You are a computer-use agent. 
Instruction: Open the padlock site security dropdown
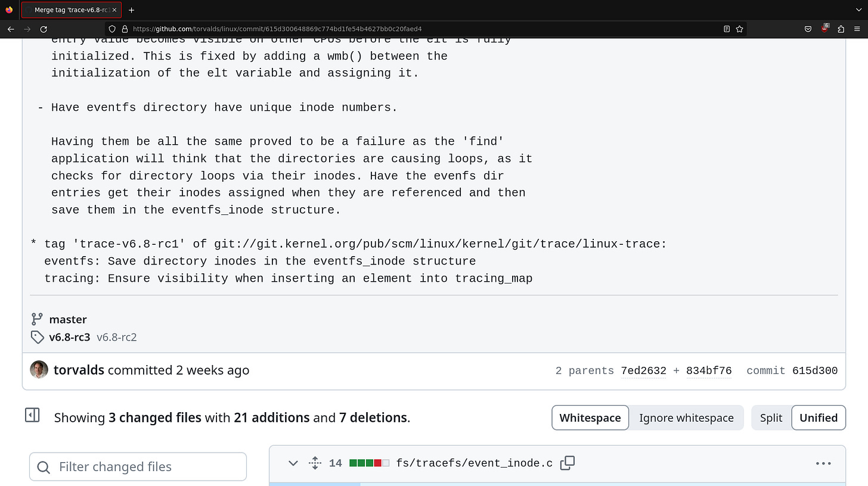click(123, 29)
